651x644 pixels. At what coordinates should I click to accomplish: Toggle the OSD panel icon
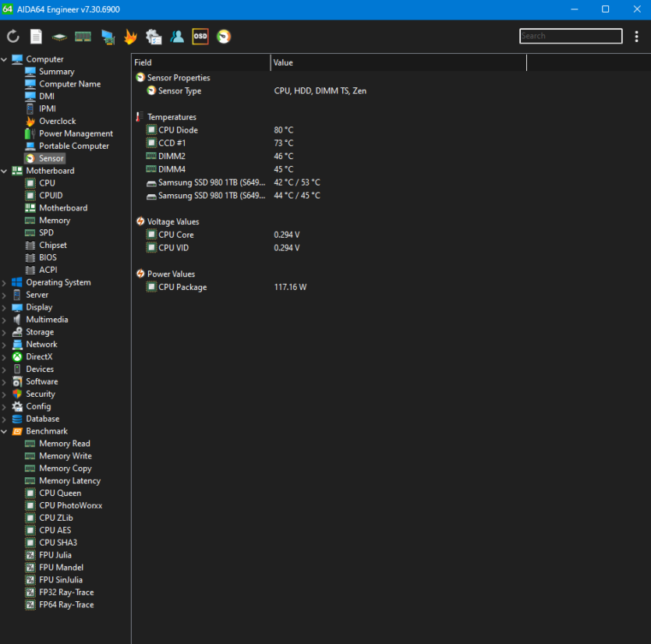click(200, 37)
